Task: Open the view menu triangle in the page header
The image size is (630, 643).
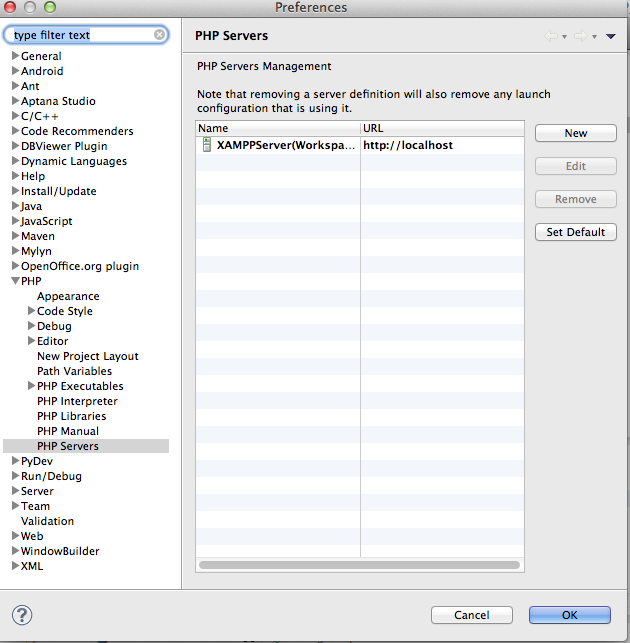Action: pyautogui.click(x=610, y=36)
